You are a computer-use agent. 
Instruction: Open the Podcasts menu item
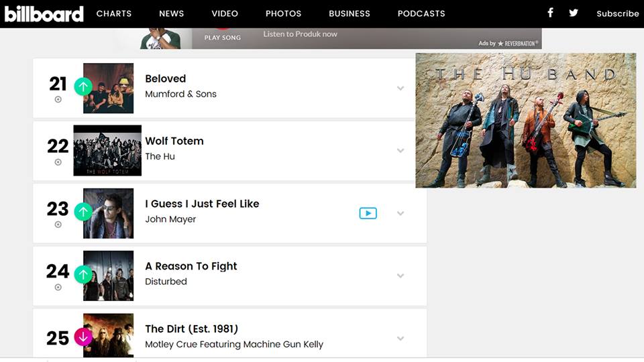coord(421,13)
